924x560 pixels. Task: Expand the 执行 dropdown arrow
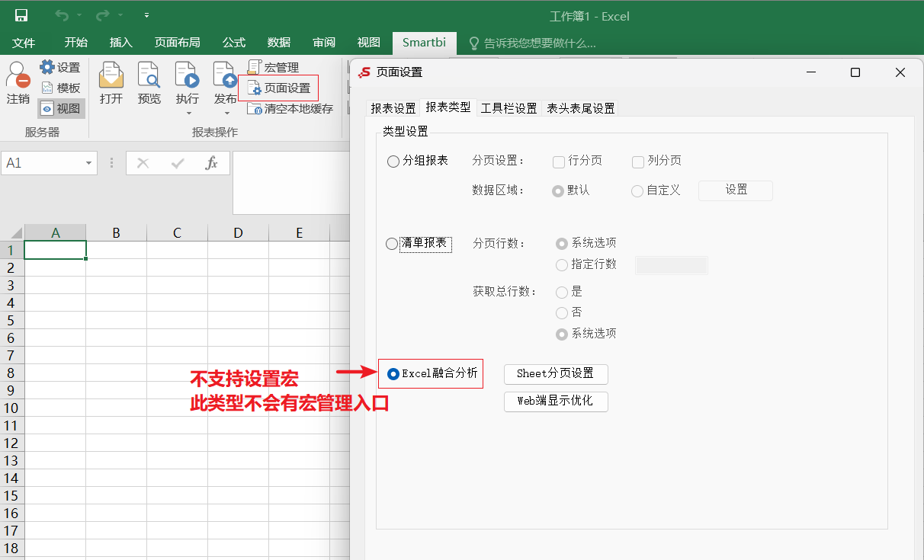coord(188,114)
